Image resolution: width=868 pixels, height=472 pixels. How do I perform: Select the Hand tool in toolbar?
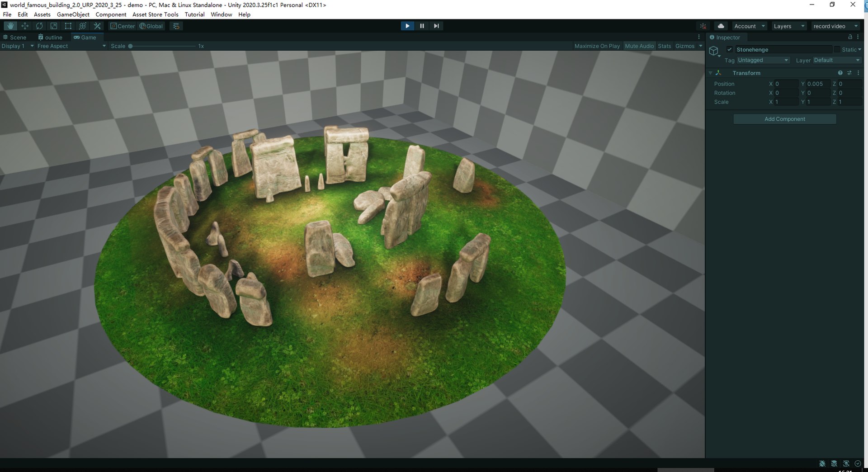[x=10, y=26]
